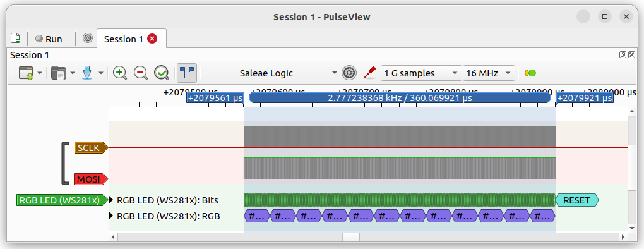This screenshot has height=249, width=644.
Task: Close the Session 1 dock panel
Action: point(631,54)
